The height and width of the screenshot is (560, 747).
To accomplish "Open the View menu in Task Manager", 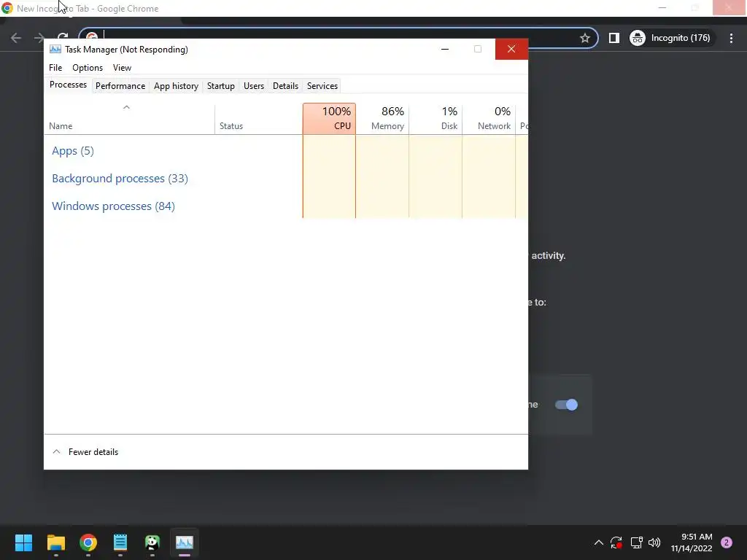I will pyautogui.click(x=122, y=68).
